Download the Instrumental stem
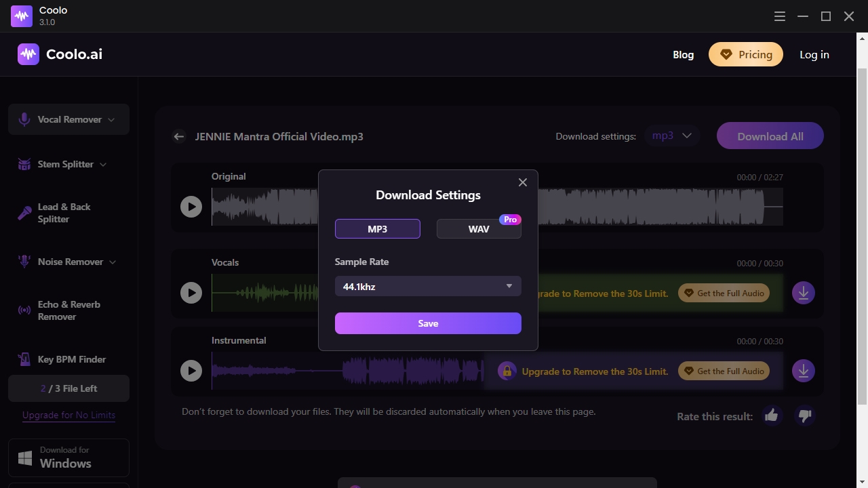Screen dimensions: 868x488 coord(803,371)
